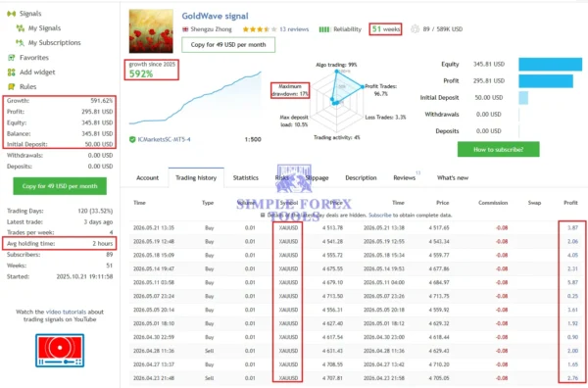Click the Subscribe link in the hidden deals notice
This screenshot has height=388, width=588.
[380, 216]
